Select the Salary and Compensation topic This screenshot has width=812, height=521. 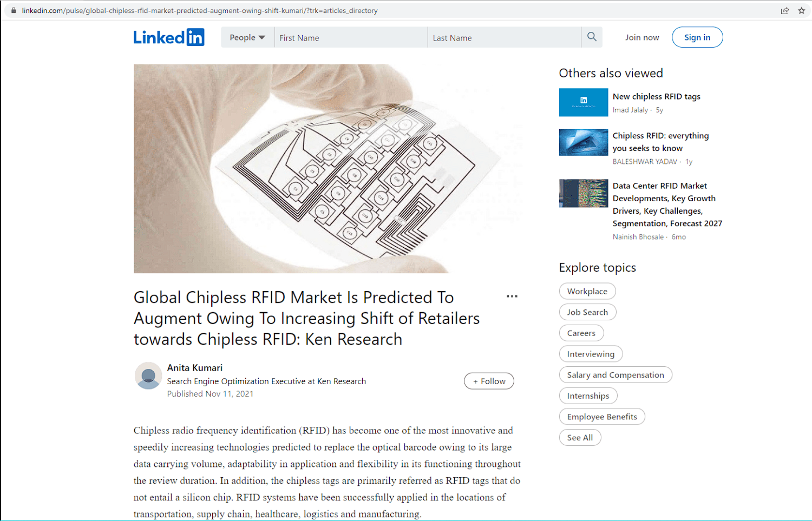(x=615, y=375)
